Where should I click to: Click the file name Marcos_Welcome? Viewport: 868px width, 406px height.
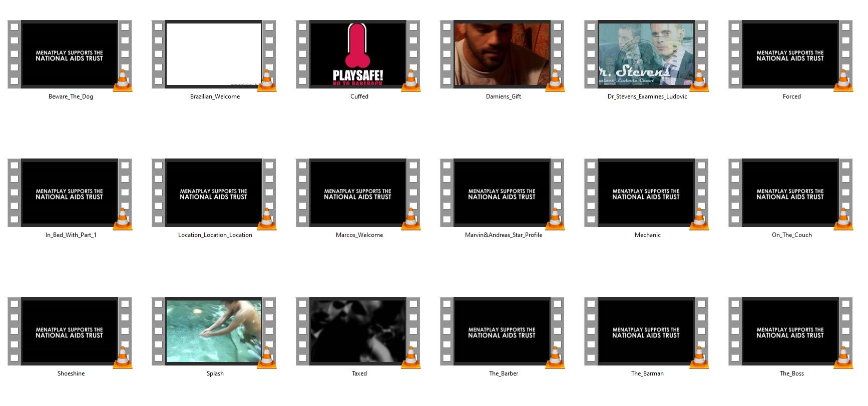(x=359, y=235)
